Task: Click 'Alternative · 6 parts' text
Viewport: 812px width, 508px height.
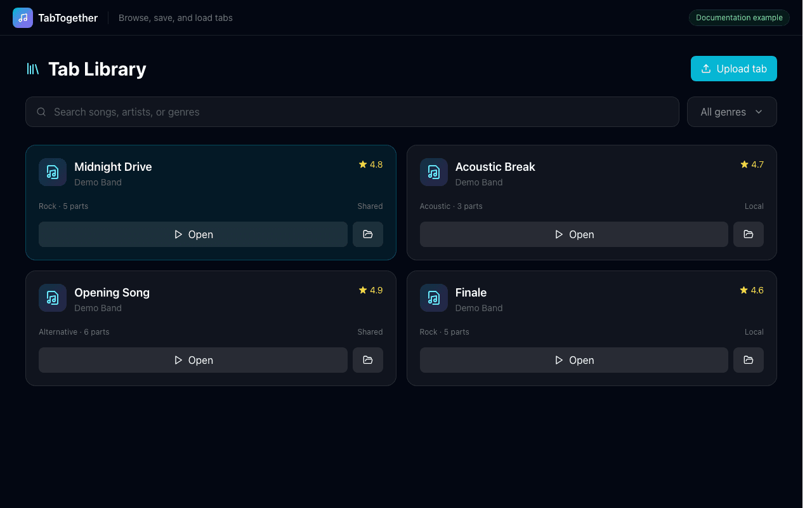Action: pos(74,332)
